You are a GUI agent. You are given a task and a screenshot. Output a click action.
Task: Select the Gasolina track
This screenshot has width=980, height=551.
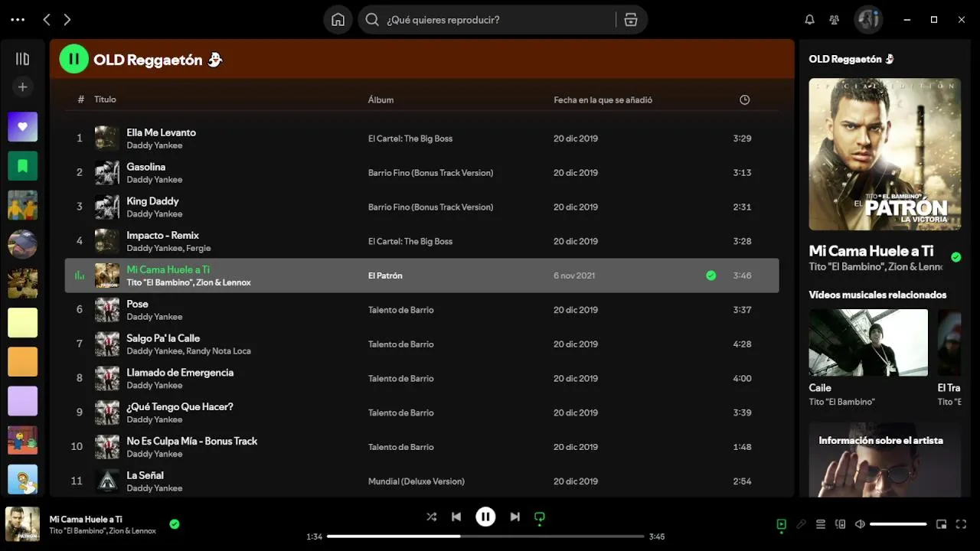pyautogui.click(x=422, y=173)
